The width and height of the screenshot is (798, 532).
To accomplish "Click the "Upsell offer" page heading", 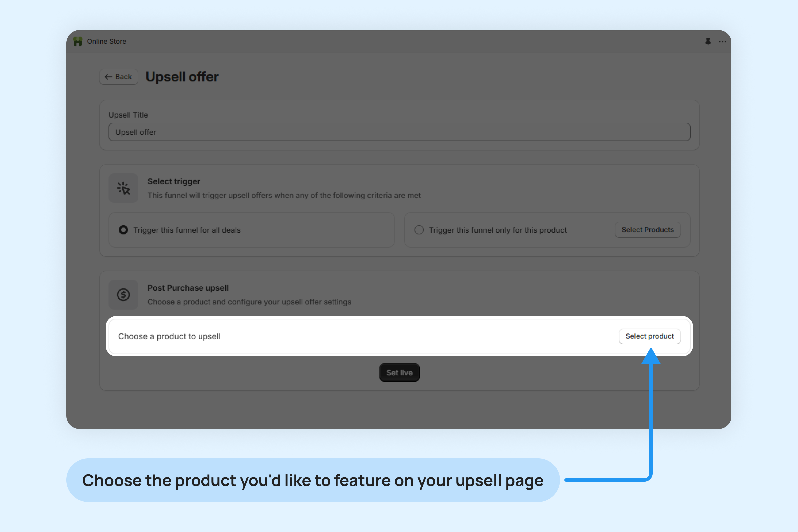I will coord(182,77).
